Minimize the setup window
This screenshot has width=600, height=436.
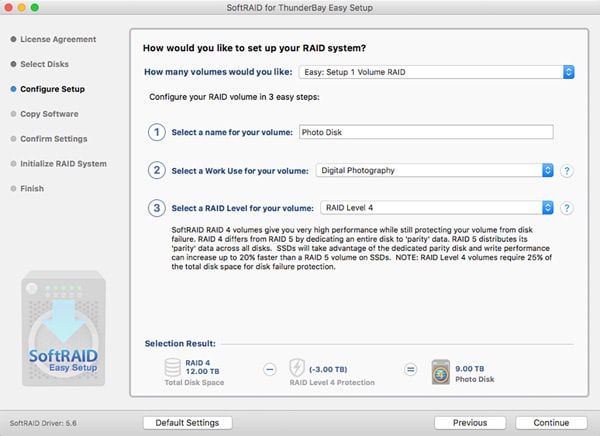pos(27,7)
